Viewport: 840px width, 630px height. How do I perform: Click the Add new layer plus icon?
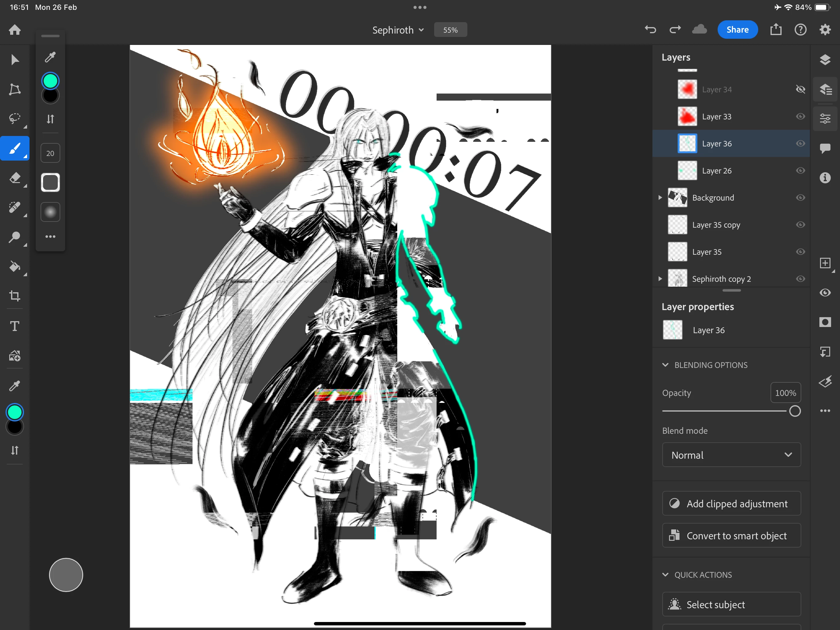click(x=825, y=263)
